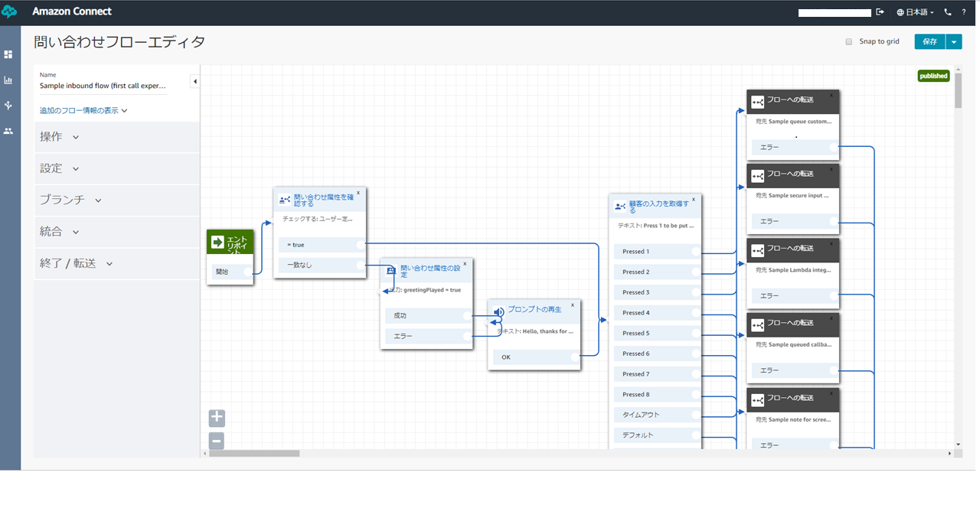Close the 問い合わせ属性を確認する block
This screenshot has width=980, height=531.
pos(358,193)
